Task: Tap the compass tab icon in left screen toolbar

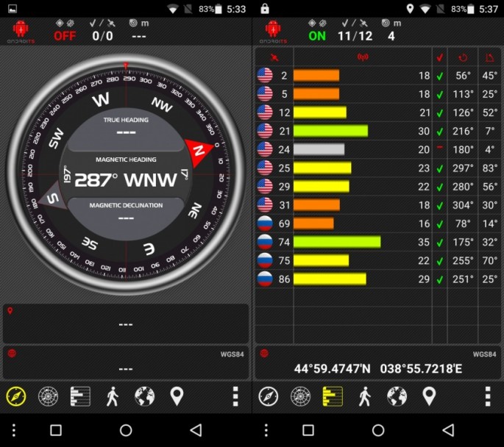Action: (16, 396)
